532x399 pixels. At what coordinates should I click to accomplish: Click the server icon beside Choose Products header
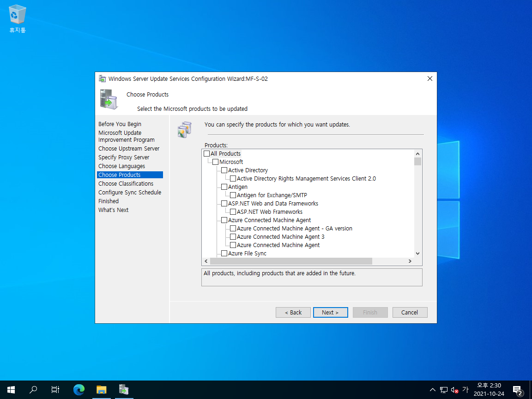pos(109,99)
